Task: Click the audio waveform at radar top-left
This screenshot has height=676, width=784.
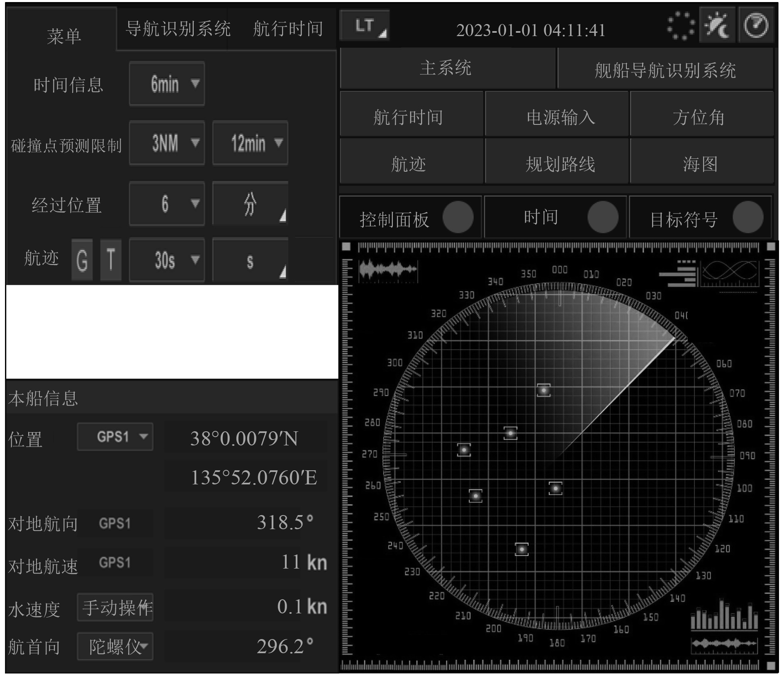Action: [x=388, y=270]
